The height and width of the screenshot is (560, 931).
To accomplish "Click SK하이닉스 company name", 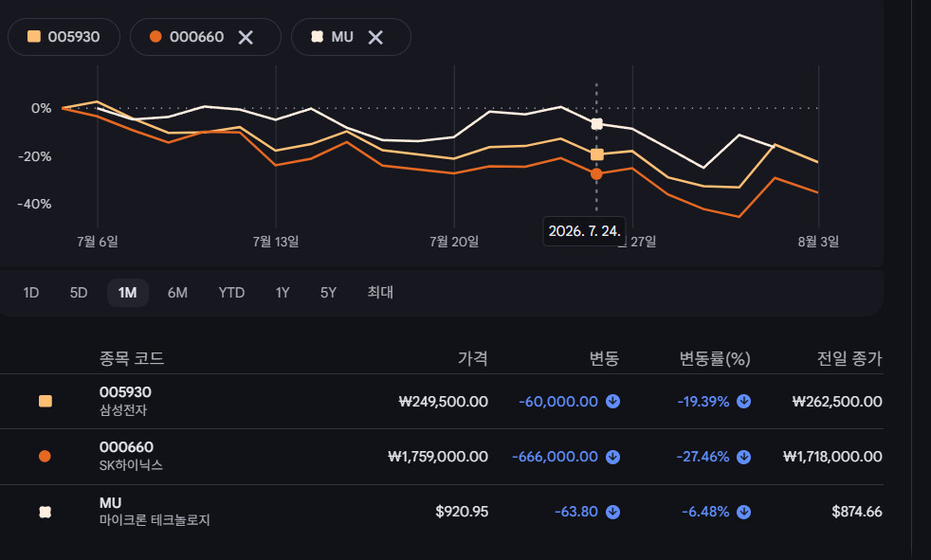I will (x=131, y=465).
